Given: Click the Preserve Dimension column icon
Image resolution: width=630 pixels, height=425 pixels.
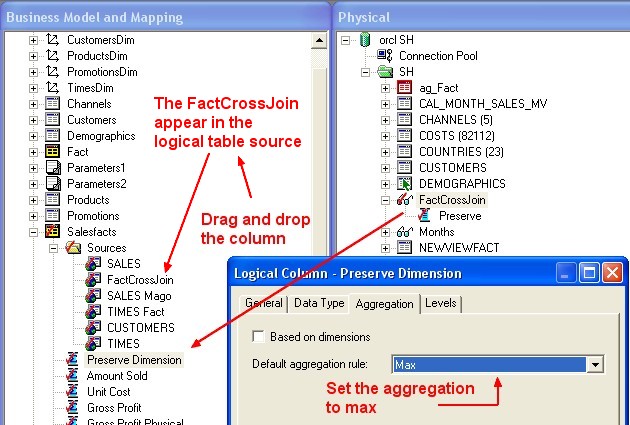Looking at the screenshot, I should (x=72, y=360).
